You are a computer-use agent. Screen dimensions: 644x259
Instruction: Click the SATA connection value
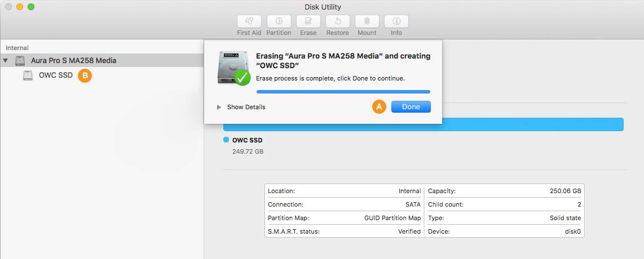413,204
